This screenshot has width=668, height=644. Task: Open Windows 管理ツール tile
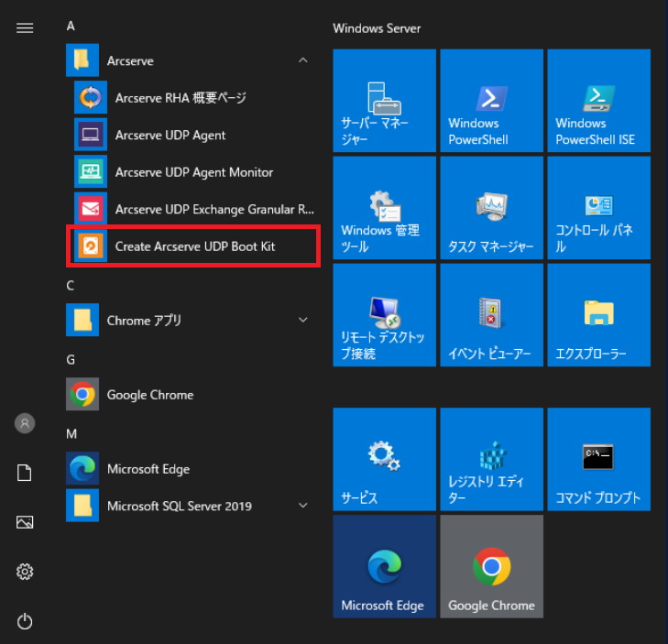coord(384,208)
